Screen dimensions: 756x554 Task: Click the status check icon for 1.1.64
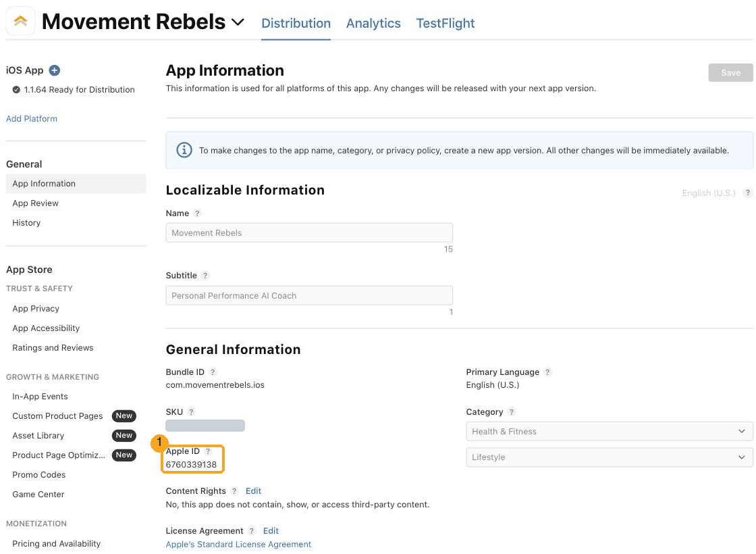16,90
